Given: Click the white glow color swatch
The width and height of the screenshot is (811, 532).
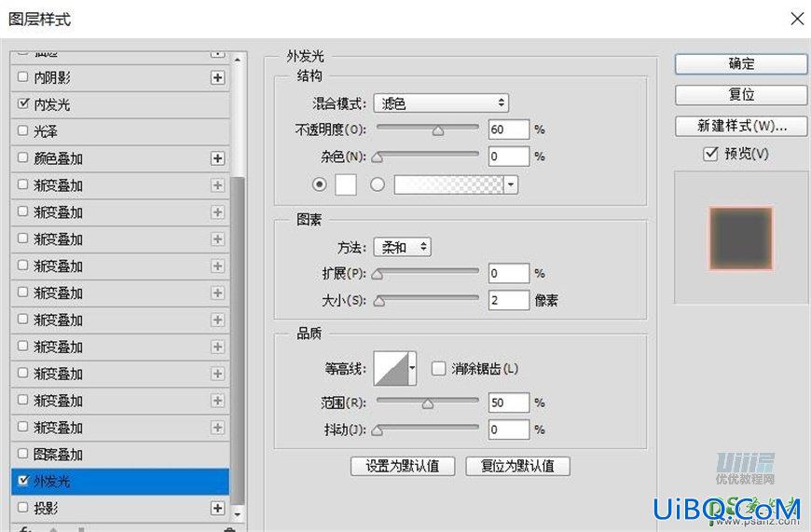Looking at the screenshot, I should pos(346,184).
